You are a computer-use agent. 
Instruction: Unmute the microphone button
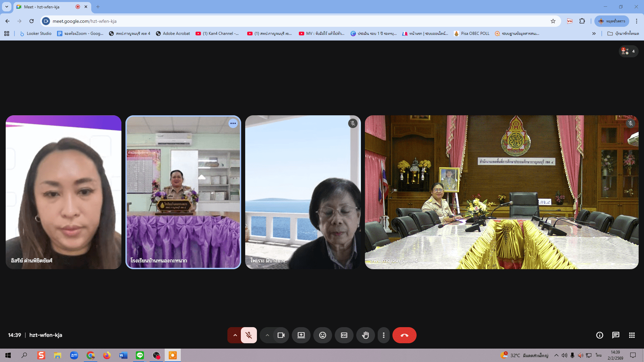coord(249,335)
